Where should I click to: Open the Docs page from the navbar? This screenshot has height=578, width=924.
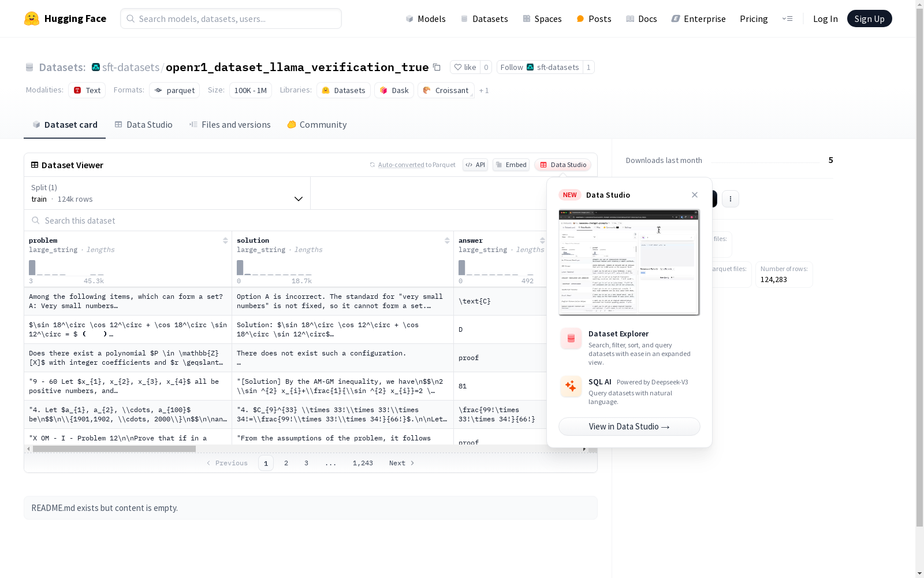(x=642, y=18)
